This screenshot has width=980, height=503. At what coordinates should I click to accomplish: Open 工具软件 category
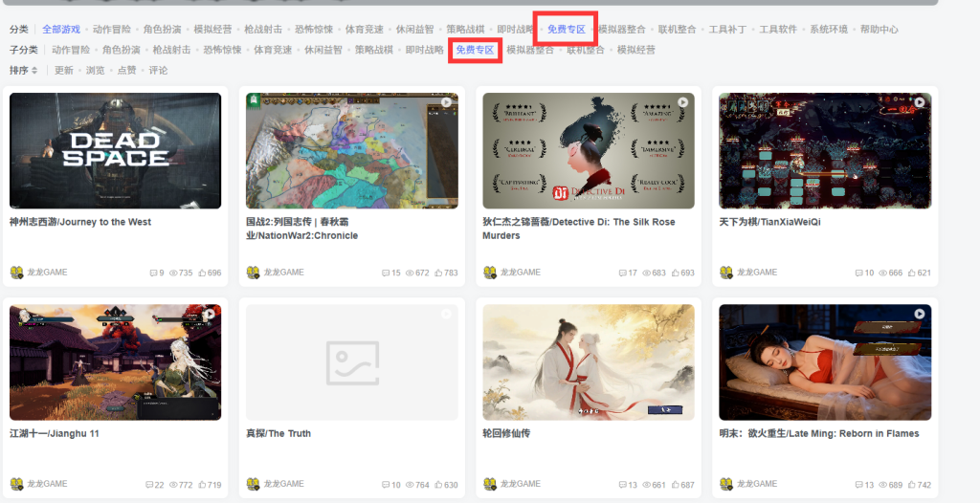[778, 30]
